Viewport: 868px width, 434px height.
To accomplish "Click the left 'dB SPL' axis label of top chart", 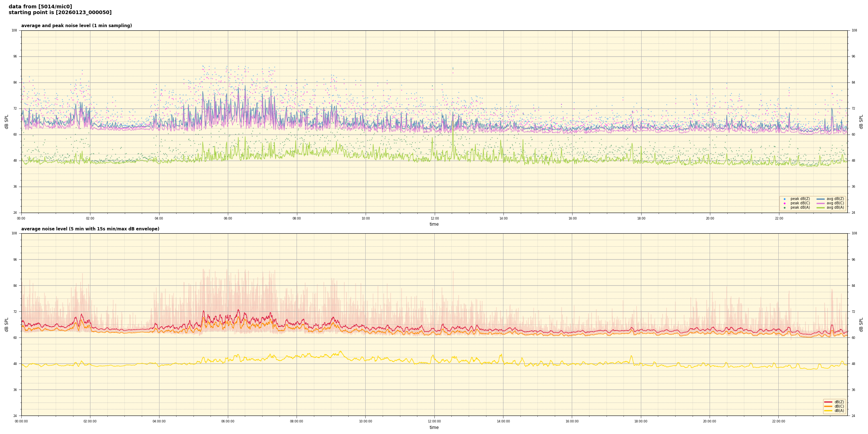I will pos(7,122).
